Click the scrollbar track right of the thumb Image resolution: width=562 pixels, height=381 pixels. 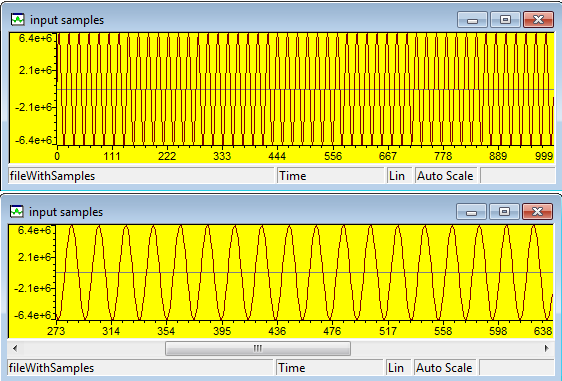click(445, 348)
